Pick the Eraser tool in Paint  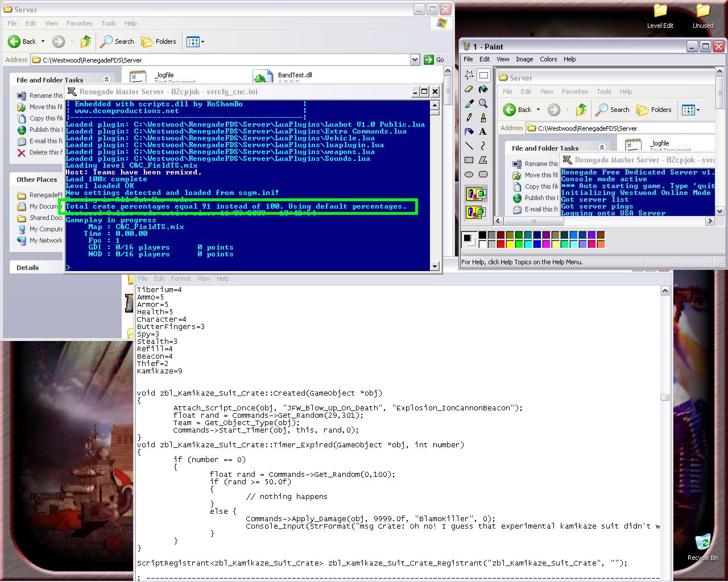469,89
